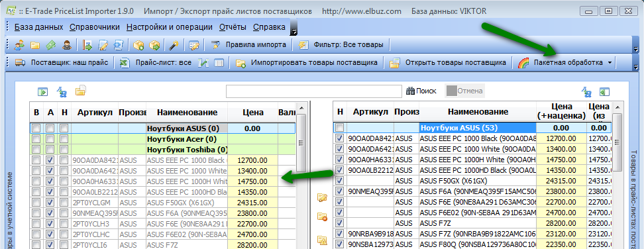Viewport: 644px width, 249px height.
Task: Click the green arrow panel icon above left table
Action: (x=42, y=91)
